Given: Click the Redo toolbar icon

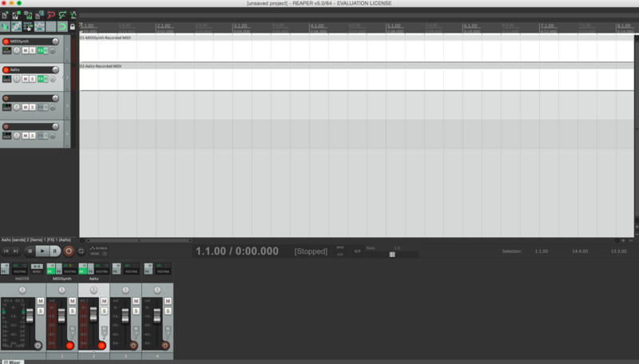Looking at the screenshot, I should coord(62,15).
